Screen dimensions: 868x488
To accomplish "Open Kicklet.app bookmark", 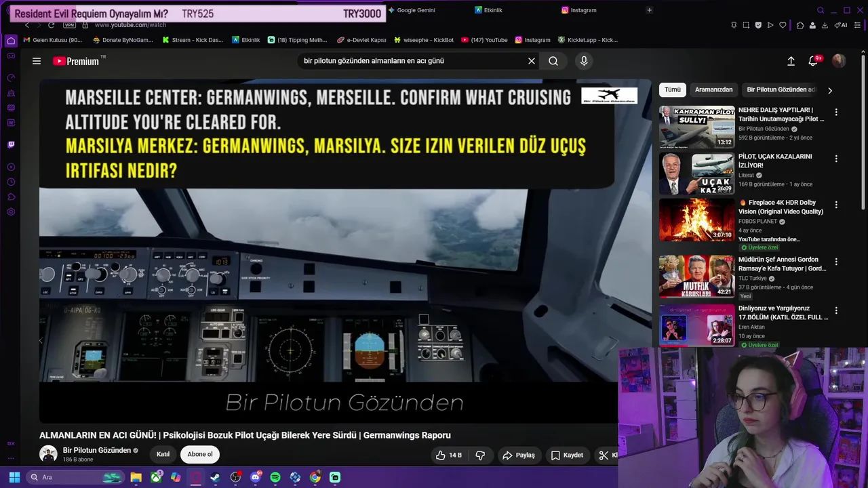I will coord(588,40).
